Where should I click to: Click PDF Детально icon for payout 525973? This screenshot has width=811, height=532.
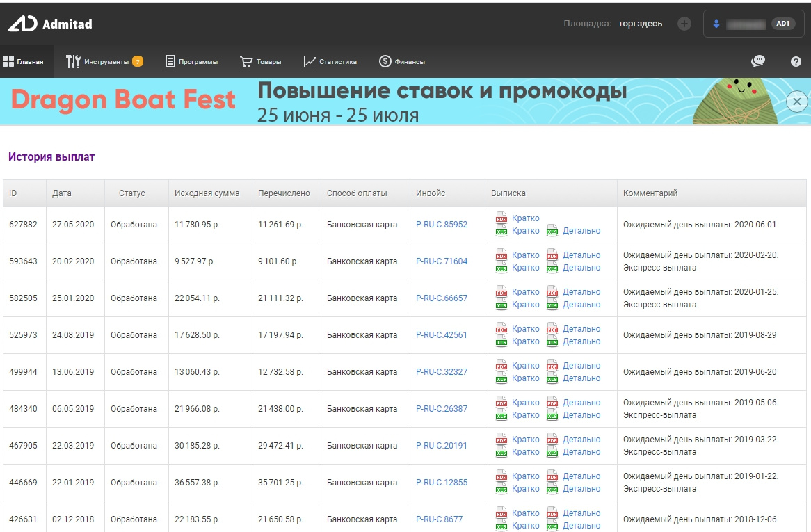tap(552, 329)
